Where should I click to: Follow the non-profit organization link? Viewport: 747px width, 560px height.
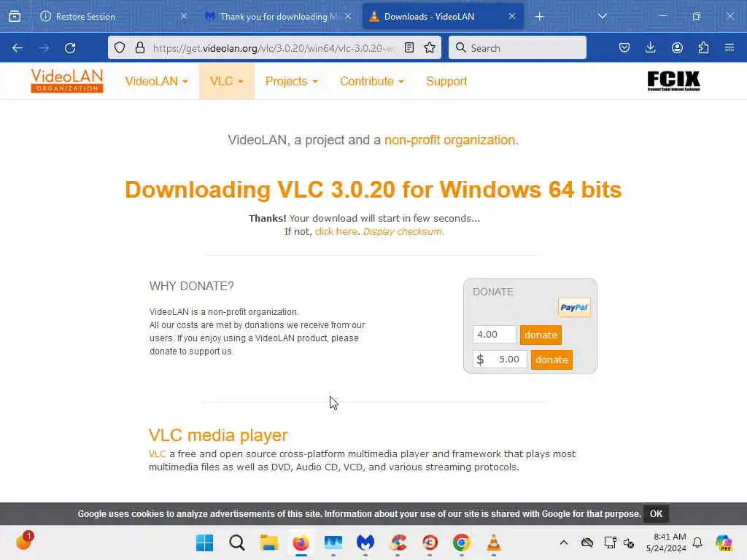(451, 140)
